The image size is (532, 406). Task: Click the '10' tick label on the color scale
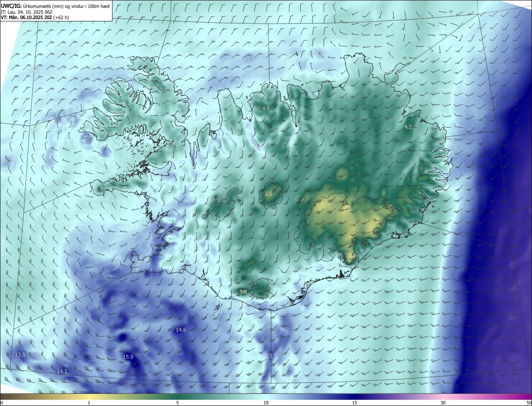266,403
